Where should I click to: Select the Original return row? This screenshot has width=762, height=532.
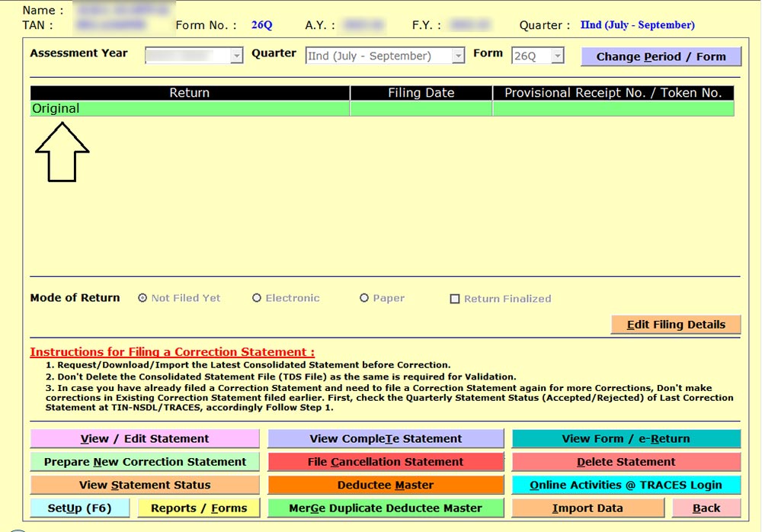(189, 109)
